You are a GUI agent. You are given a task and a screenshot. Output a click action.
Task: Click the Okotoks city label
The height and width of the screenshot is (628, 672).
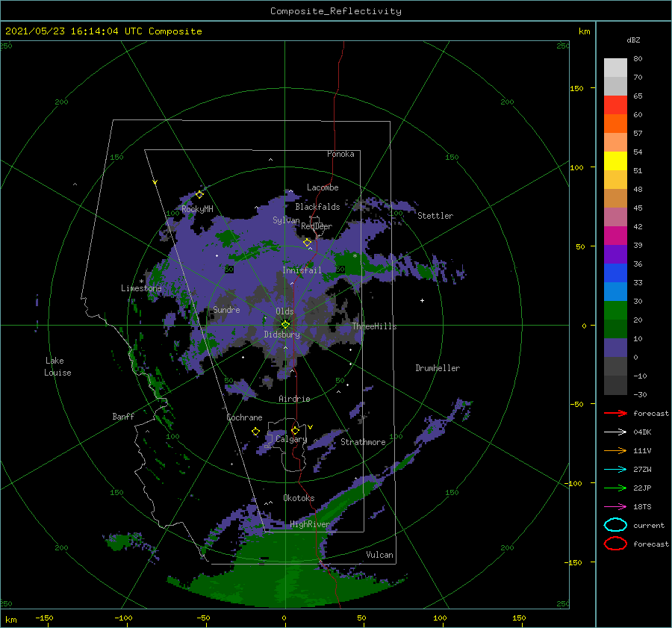(299, 497)
